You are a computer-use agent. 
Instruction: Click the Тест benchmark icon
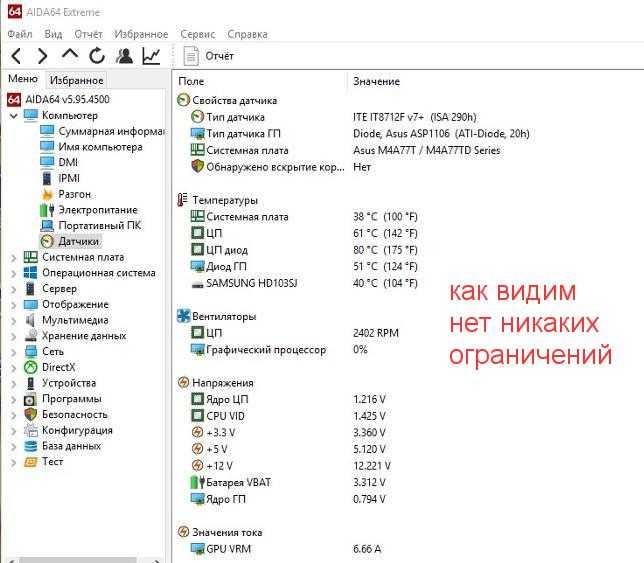tap(31, 462)
